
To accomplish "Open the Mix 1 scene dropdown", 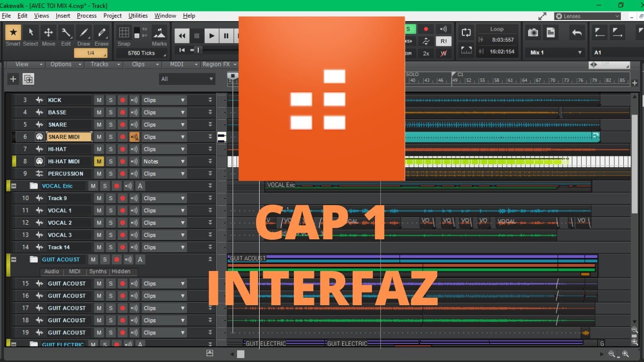I will pyautogui.click(x=556, y=52).
